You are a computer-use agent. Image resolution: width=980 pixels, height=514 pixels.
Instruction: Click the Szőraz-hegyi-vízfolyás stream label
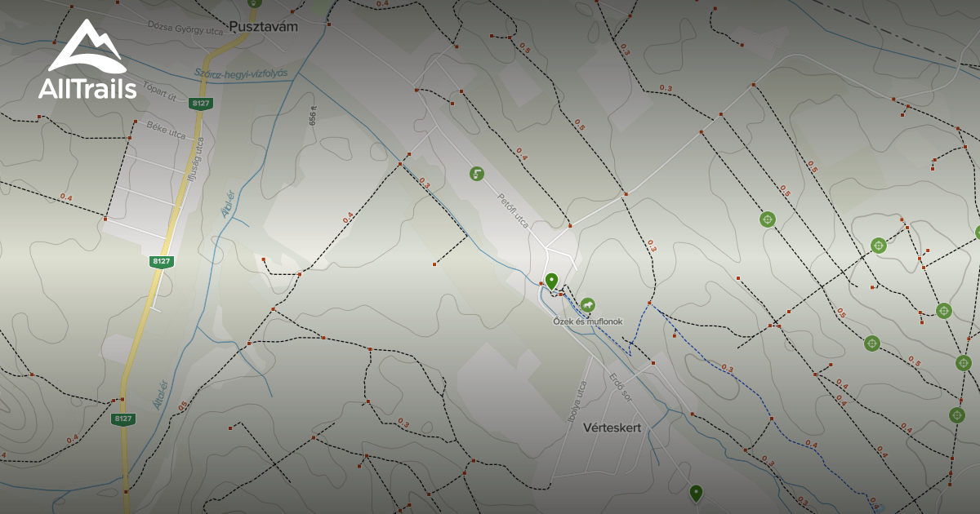coord(243,73)
